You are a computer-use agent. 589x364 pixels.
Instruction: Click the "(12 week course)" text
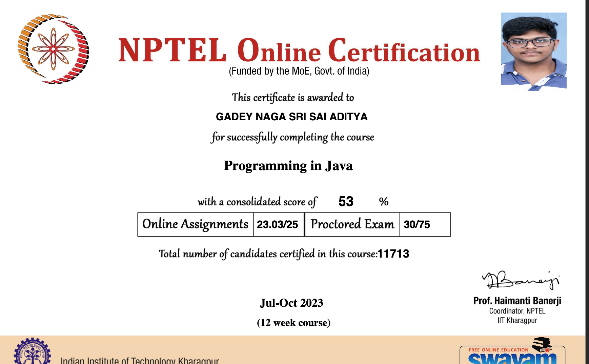click(x=293, y=323)
